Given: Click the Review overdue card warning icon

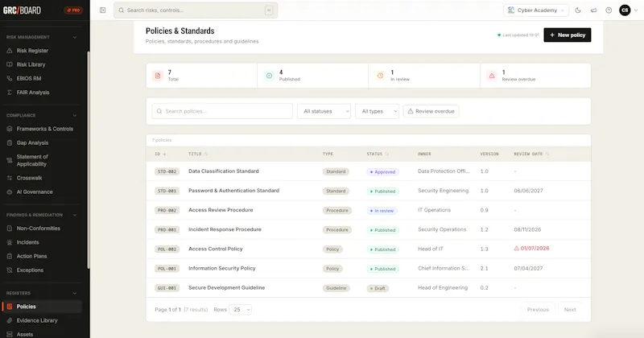Looking at the screenshot, I should click(x=492, y=76).
